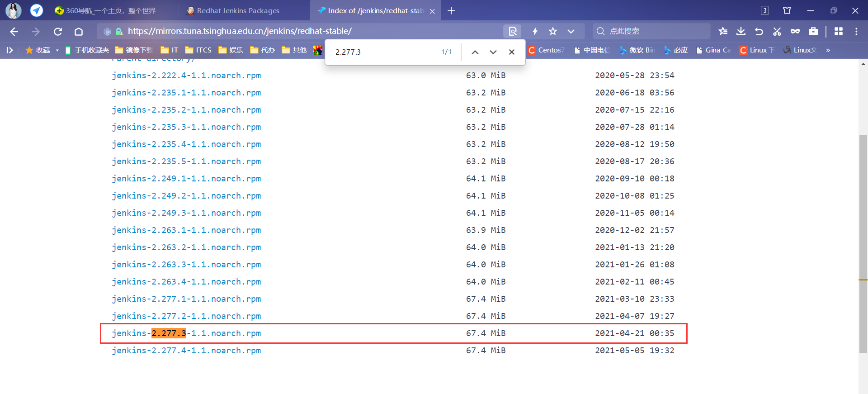
Task: Open the extensions grid icon
Action: 839,31
